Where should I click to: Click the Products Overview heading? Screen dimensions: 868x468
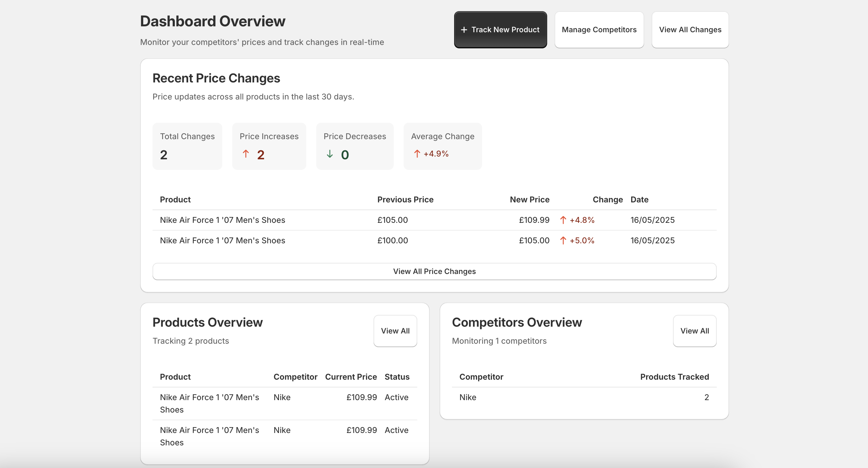(208, 322)
